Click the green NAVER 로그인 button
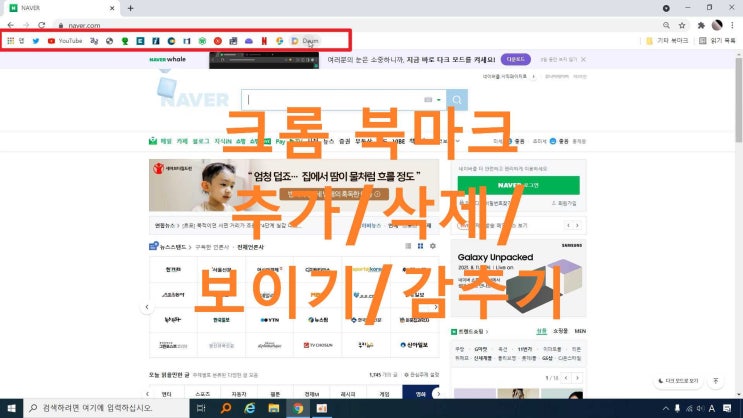 point(518,185)
